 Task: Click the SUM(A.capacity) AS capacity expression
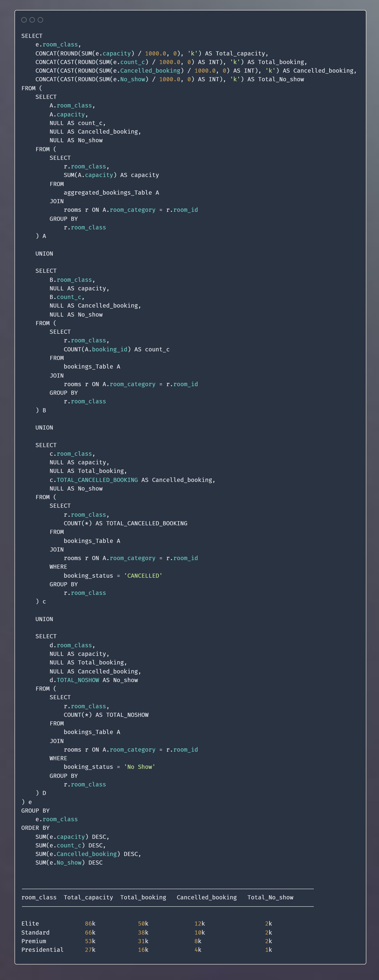[x=111, y=175]
